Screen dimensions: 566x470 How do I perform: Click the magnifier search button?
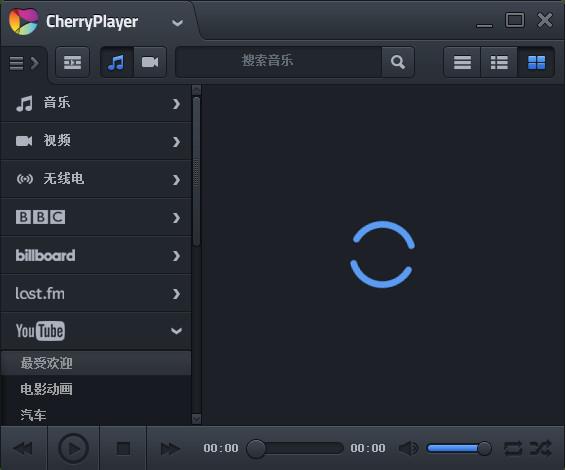398,62
